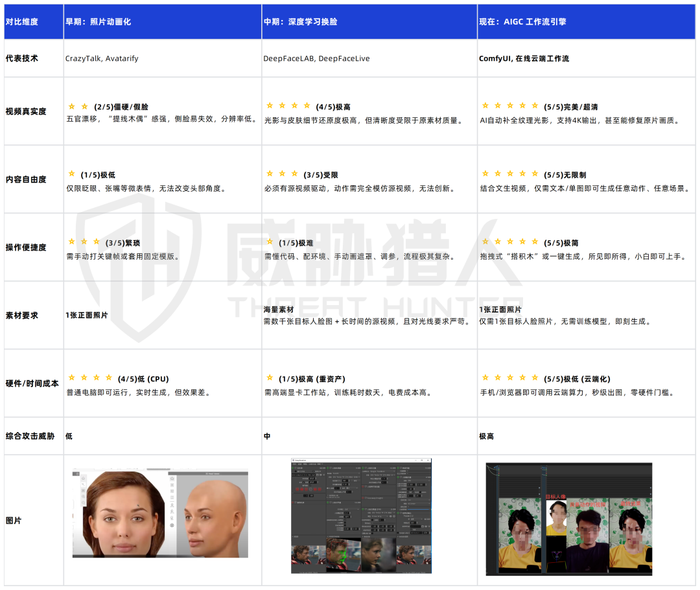Viewport: 700px width, 590px height.
Task: Click the five-star rating for 极低 (云端化)
Action: [509, 378]
